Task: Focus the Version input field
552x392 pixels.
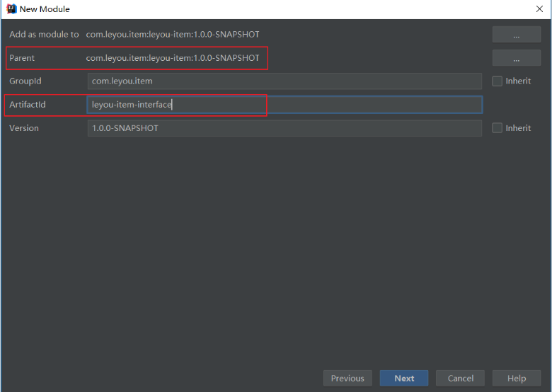Action: coord(284,128)
